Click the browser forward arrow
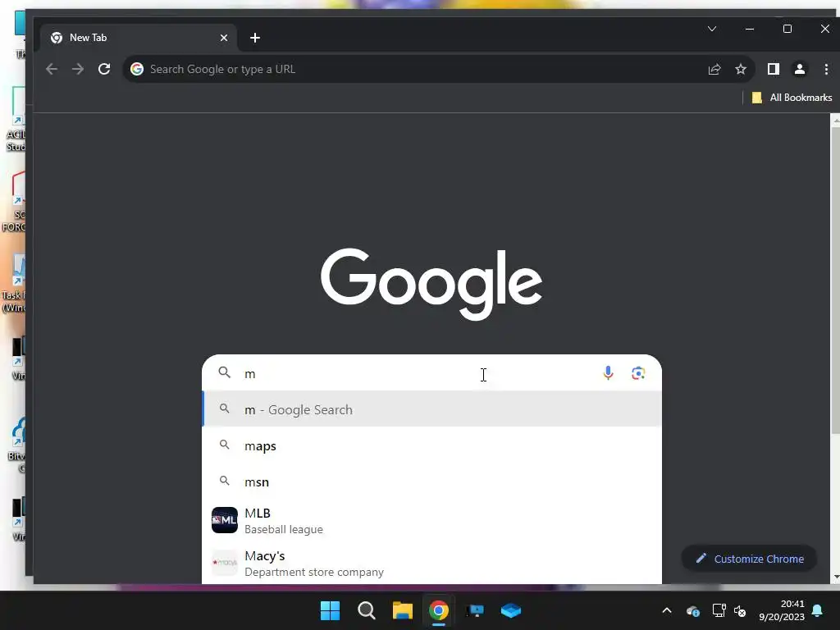The image size is (840, 630). pos(78,69)
